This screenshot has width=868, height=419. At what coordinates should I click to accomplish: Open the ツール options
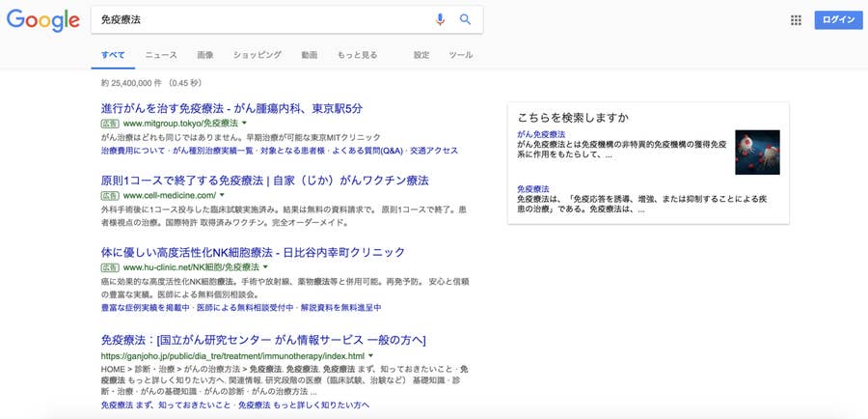461,55
